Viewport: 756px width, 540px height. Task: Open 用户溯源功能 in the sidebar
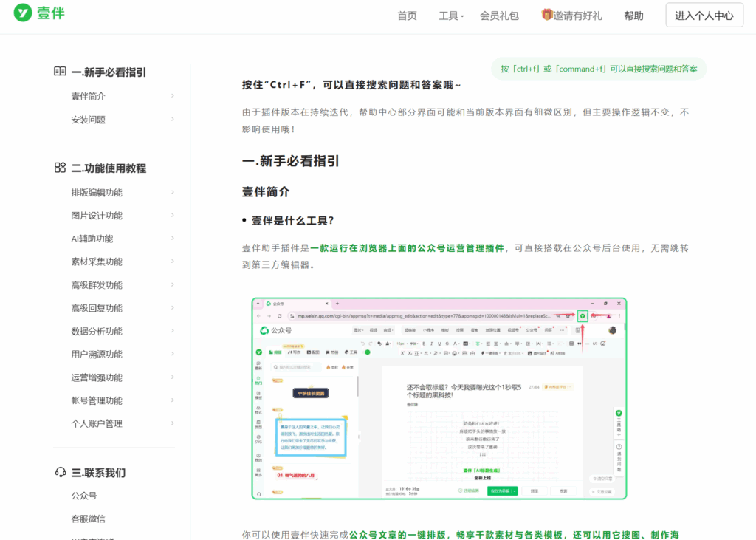coord(97,354)
